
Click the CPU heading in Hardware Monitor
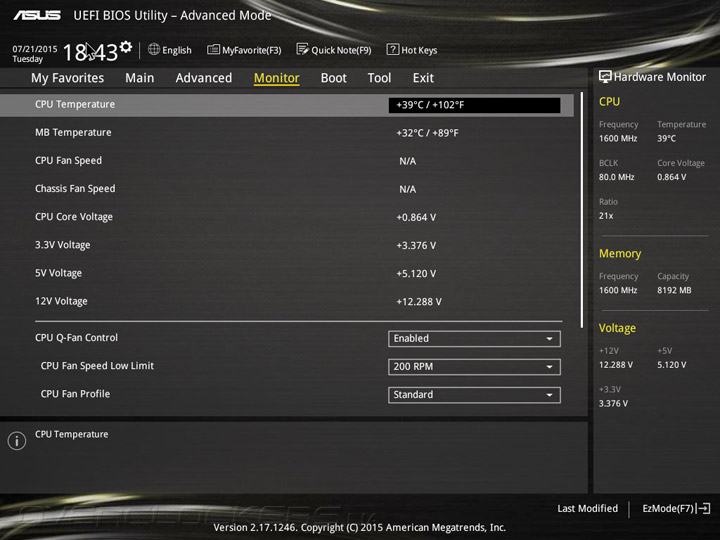[609, 101]
